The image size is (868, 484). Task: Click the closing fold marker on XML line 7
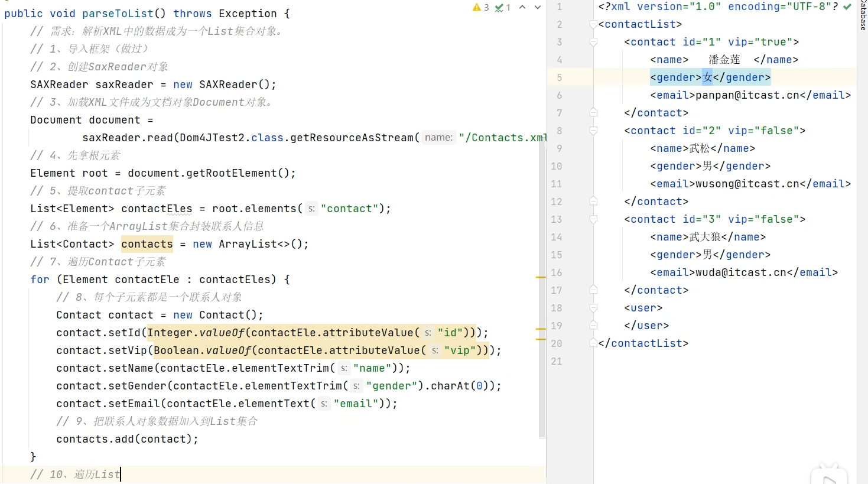593,113
